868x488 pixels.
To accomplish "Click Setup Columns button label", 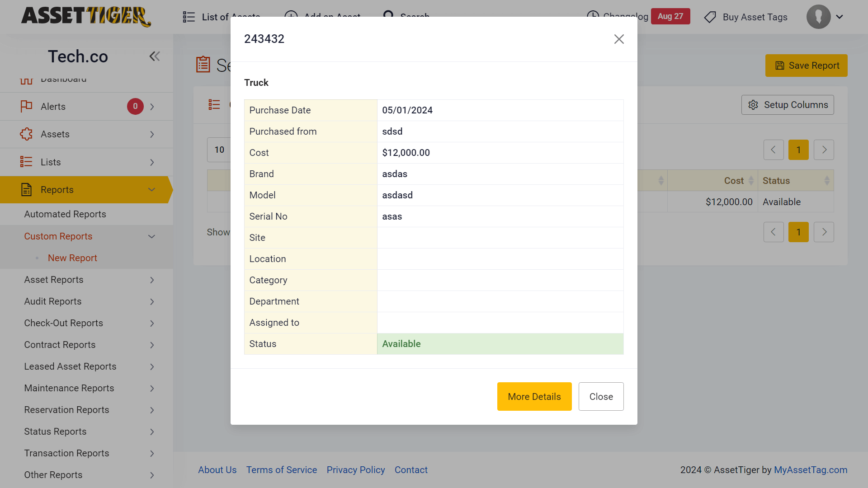I will click(796, 105).
